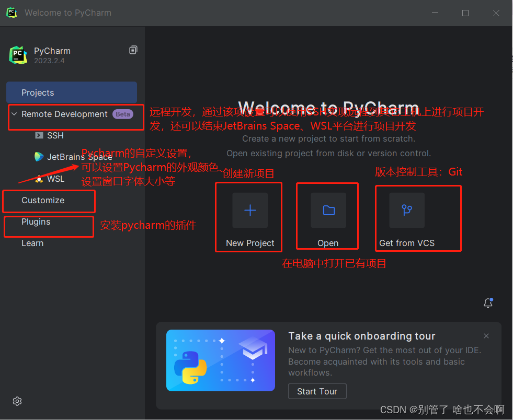
Task: Click the Beta badge
Action: (123, 114)
